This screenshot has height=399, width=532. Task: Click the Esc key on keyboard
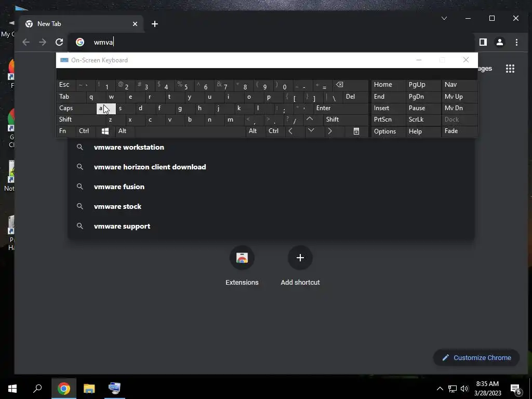[66, 85]
